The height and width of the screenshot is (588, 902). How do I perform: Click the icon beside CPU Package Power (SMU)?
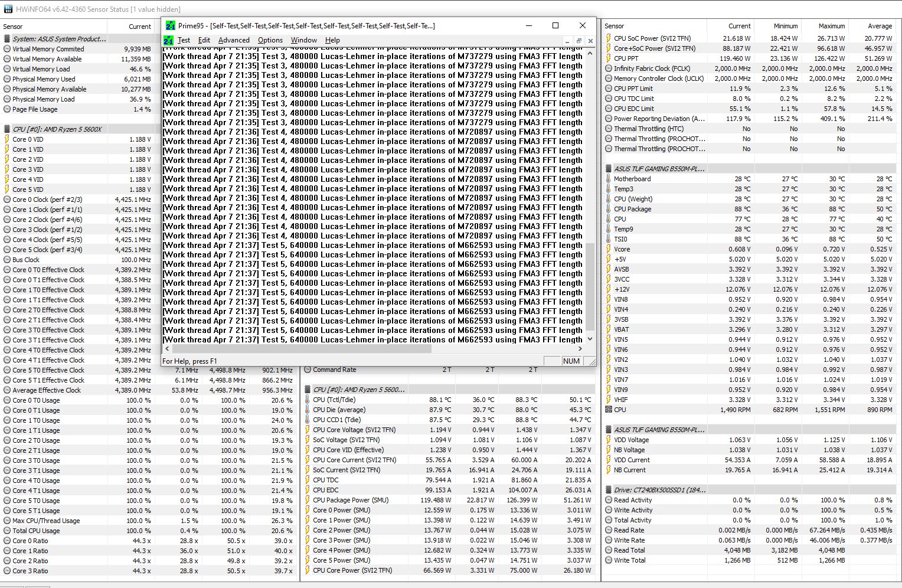coord(307,500)
